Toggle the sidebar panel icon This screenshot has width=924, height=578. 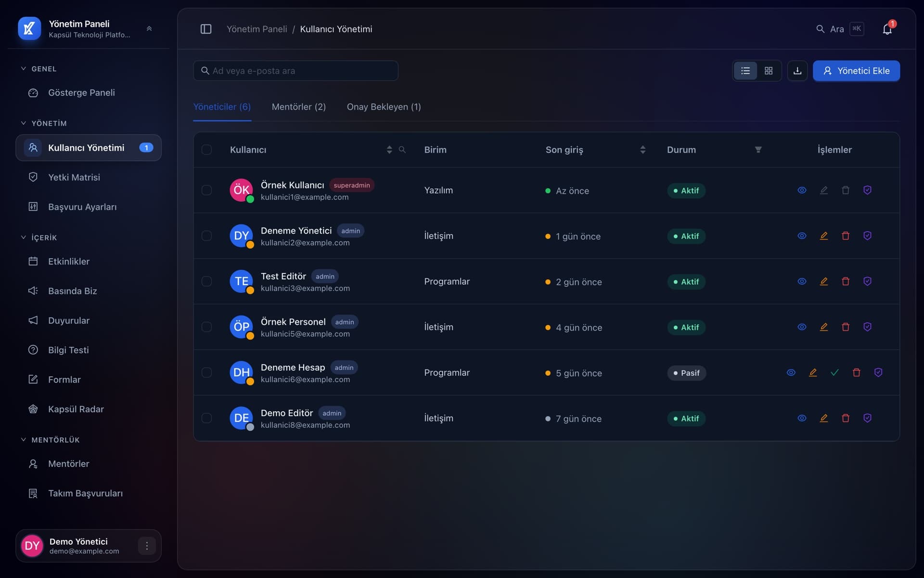(x=206, y=29)
